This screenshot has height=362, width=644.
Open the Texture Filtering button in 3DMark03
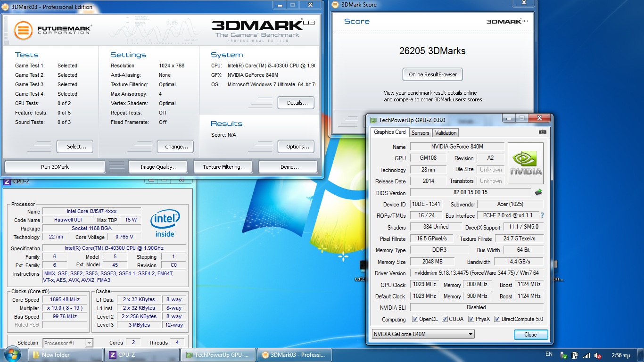pyautogui.click(x=224, y=167)
